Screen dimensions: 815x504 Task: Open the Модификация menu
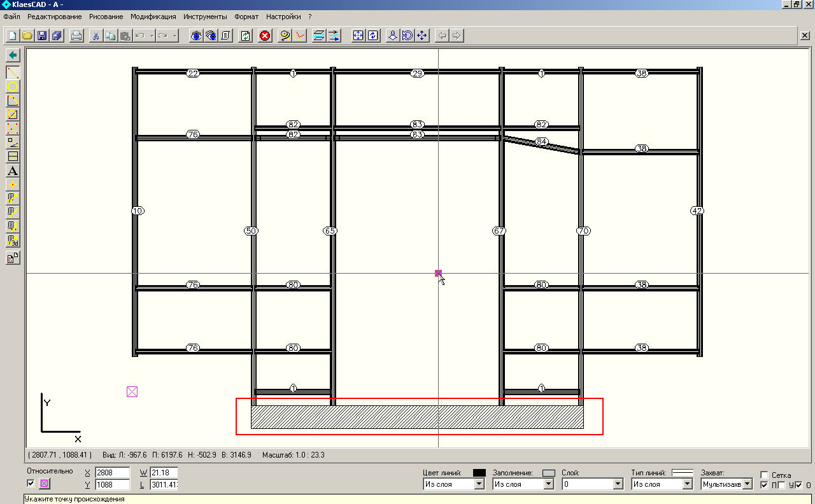pos(153,17)
